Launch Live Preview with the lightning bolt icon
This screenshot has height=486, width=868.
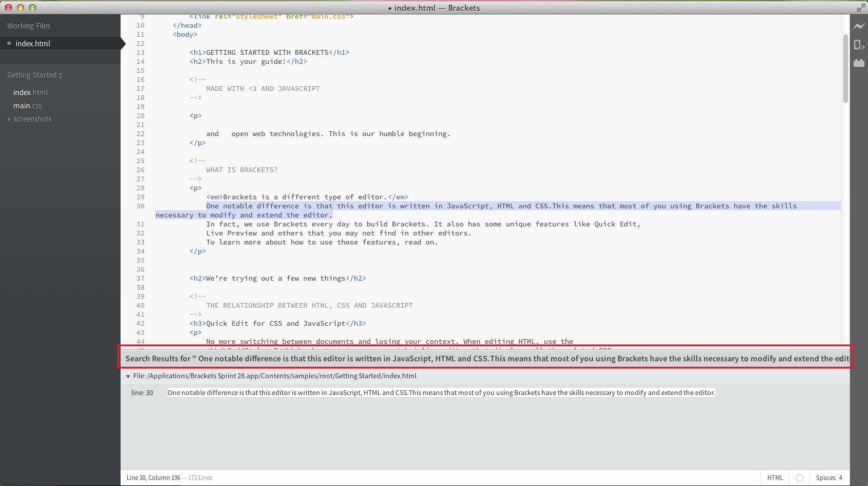(858, 26)
